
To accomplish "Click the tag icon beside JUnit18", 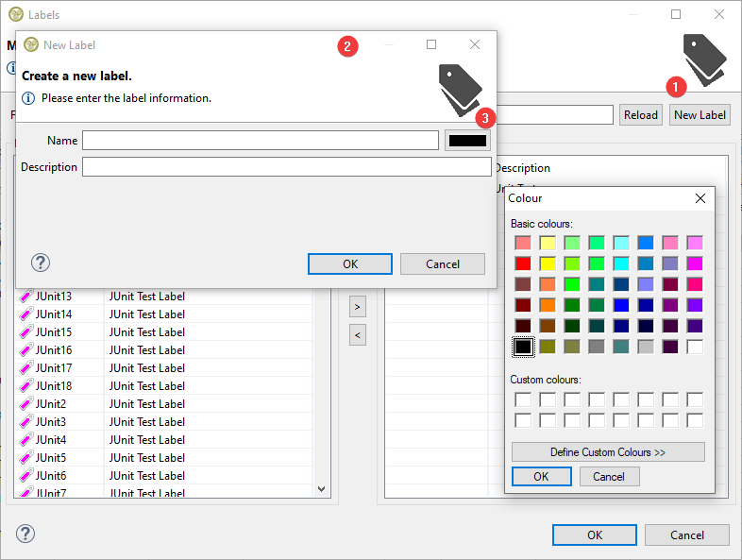I will 25,386.
